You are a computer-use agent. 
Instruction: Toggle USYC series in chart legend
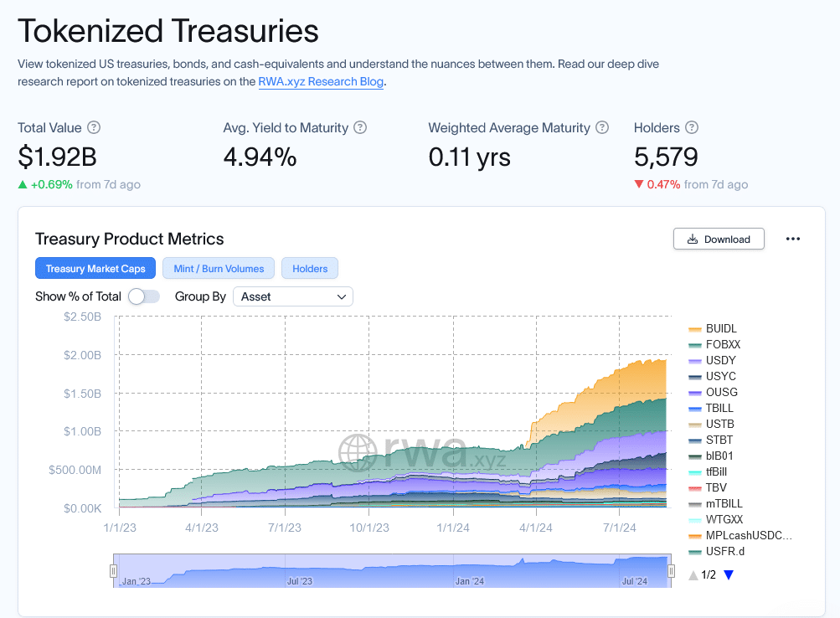[x=713, y=376]
